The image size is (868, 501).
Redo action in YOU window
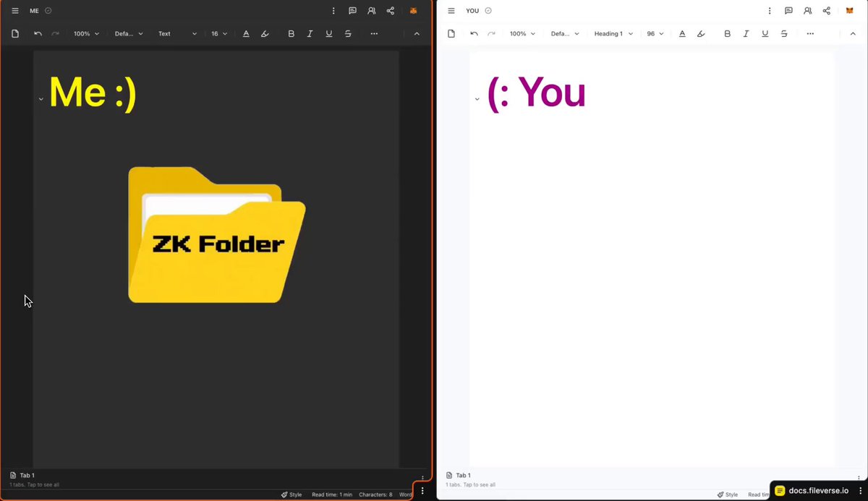[x=491, y=33]
